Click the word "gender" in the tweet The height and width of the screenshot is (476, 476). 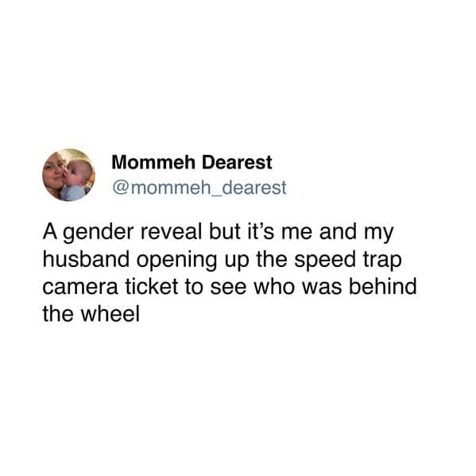99,233
